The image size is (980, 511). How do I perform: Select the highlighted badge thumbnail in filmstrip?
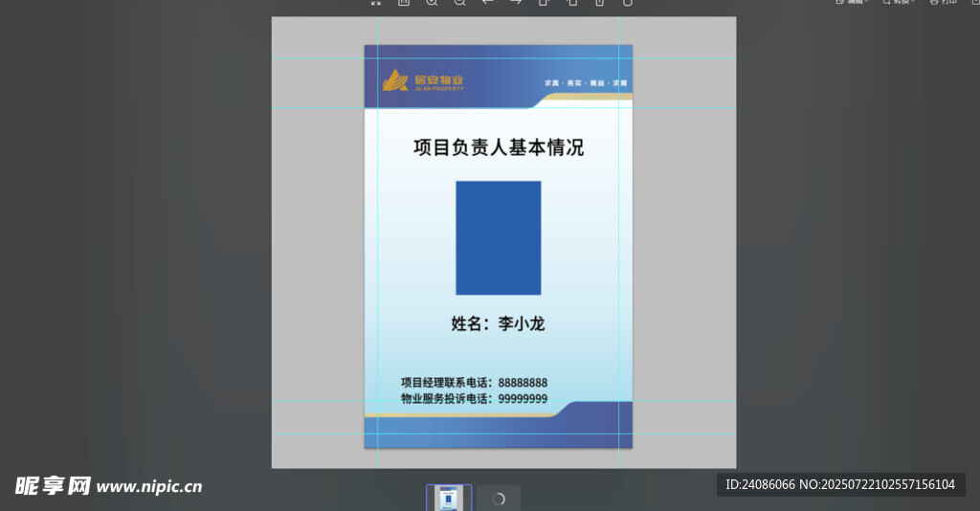tap(448, 498)
